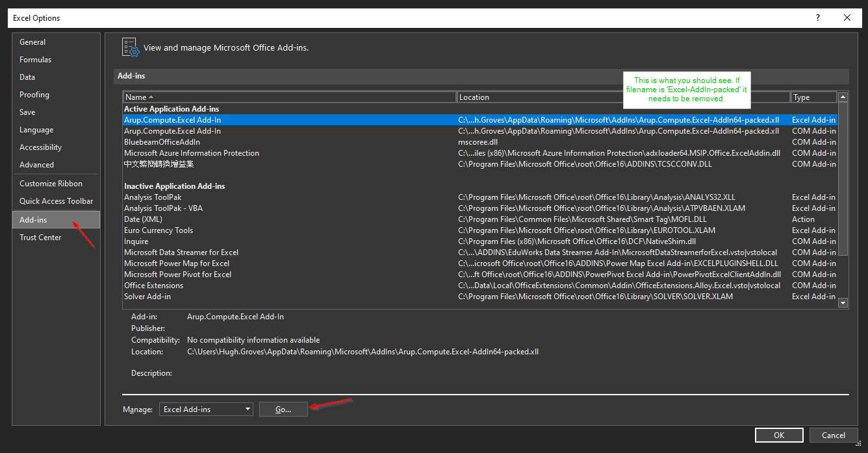Click the Inactive Application Add-ins group heading
Viewport: 868px width, 453px height.
[174, 186]
